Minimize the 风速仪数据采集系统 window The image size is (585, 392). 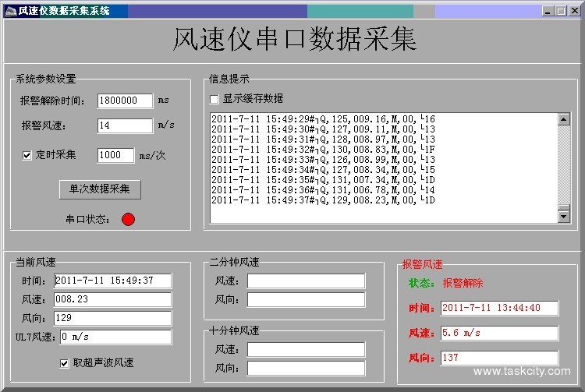[x=548, y=11]
